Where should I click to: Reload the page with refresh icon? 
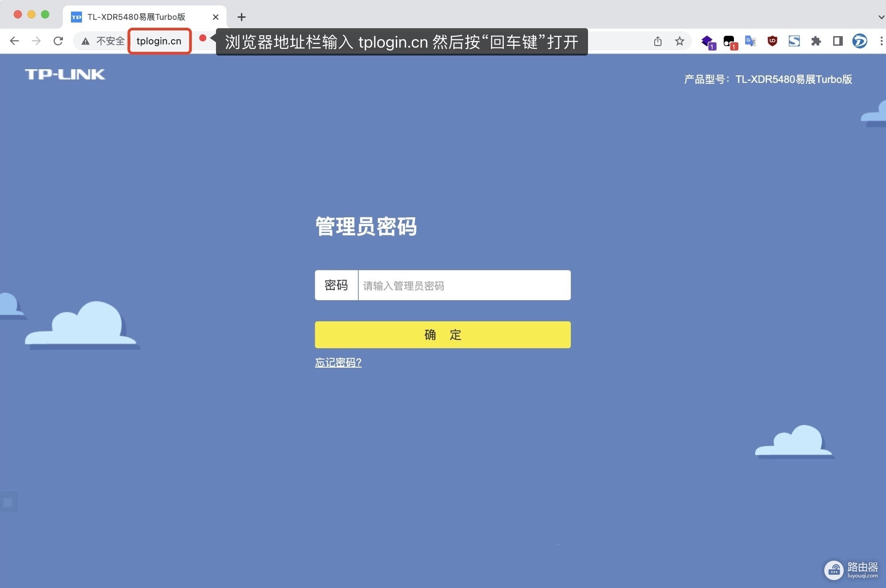point(58,41)
